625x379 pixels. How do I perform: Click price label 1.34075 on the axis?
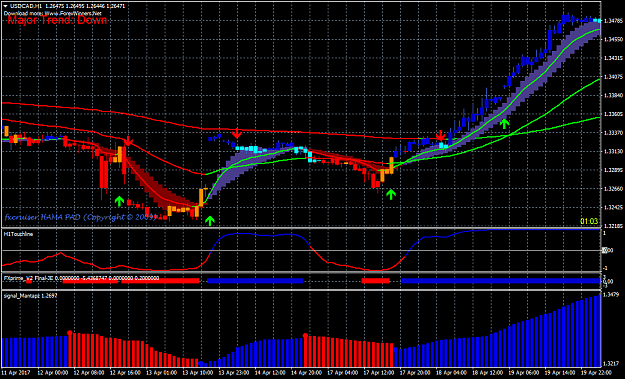pos(613,77)
